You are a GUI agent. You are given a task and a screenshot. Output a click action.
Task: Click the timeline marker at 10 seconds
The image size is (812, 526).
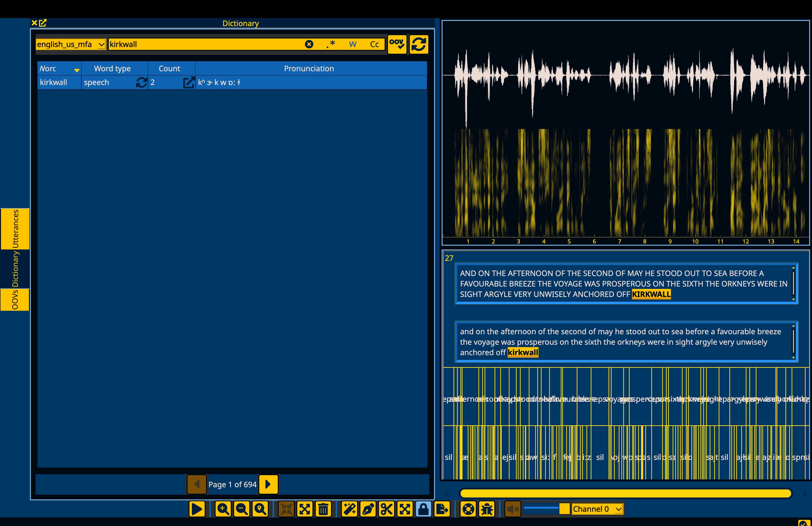coord(695,241)
